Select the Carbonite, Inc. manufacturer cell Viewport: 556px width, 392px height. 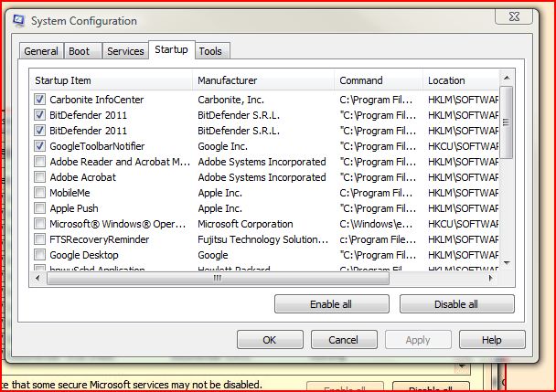(x=230, y=100)
